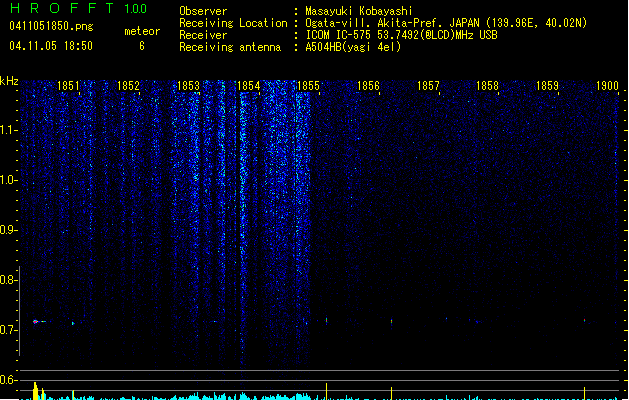The image size is (629, 400).
Task: Click the meteor label
Action: pos(142,31)
